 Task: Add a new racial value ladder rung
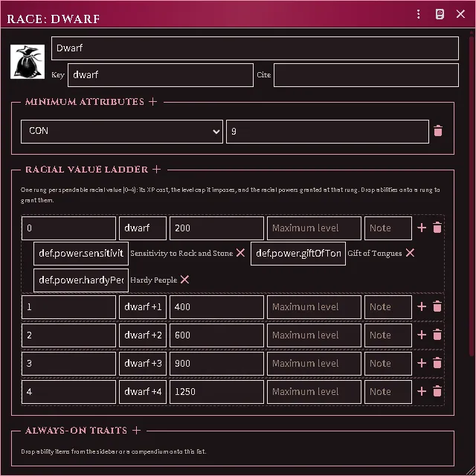[157, 169]
